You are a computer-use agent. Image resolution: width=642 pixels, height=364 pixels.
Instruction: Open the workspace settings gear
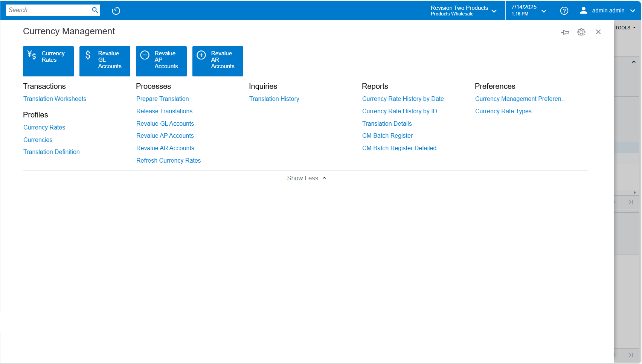coord(581,32)
